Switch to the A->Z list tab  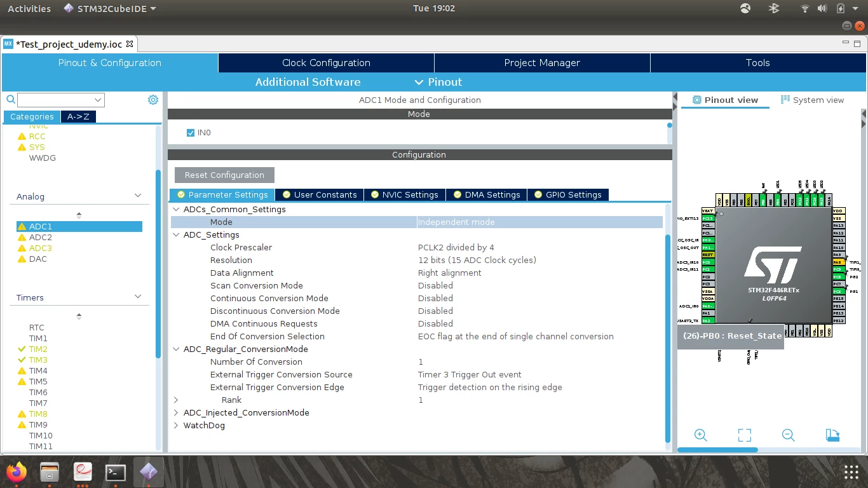(x=78, y=116)
